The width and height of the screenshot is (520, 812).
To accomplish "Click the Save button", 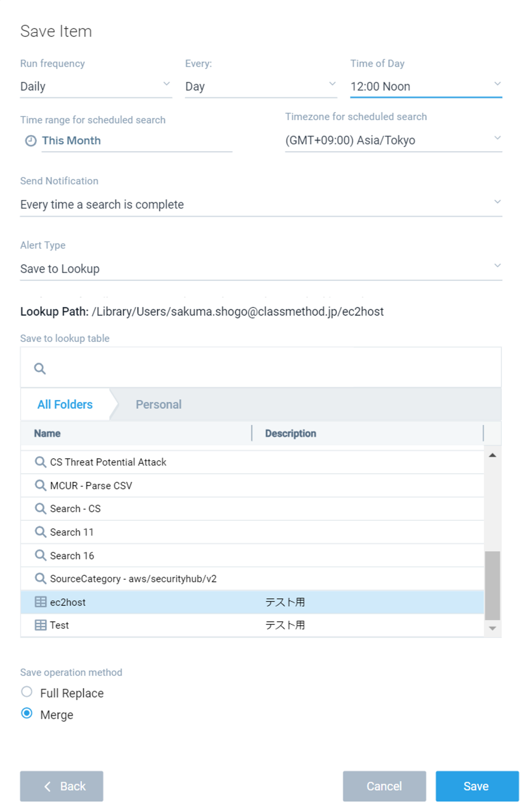I will pyautogui.click(x=476, y=786).
